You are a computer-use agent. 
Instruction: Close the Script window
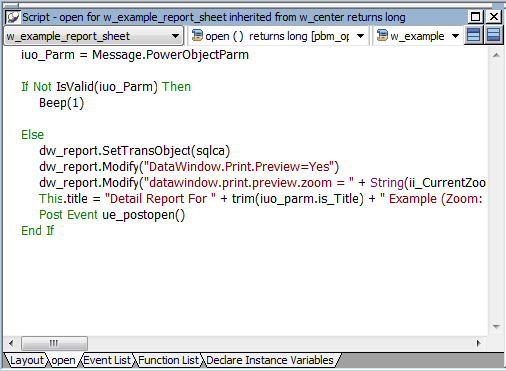click(494, 17)
